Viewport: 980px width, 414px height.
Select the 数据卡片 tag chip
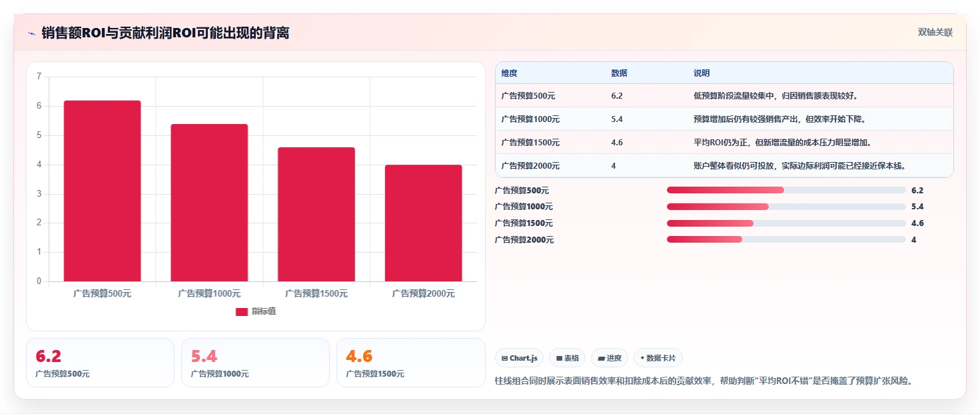(658, 358)
